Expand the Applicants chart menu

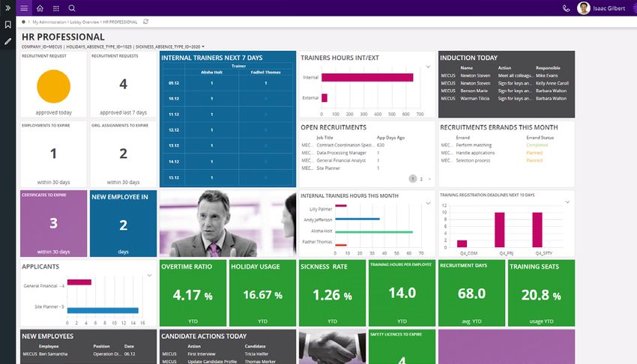pos(149,276)
